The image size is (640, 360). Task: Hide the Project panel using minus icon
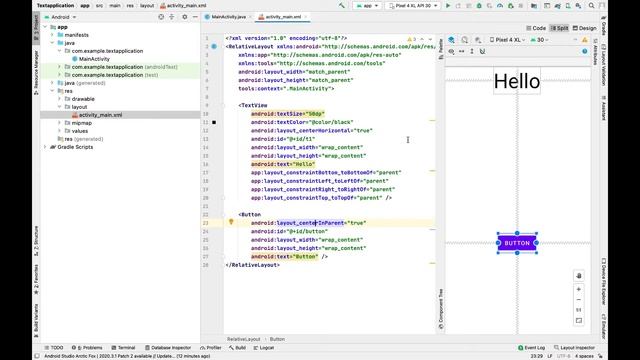195,17
